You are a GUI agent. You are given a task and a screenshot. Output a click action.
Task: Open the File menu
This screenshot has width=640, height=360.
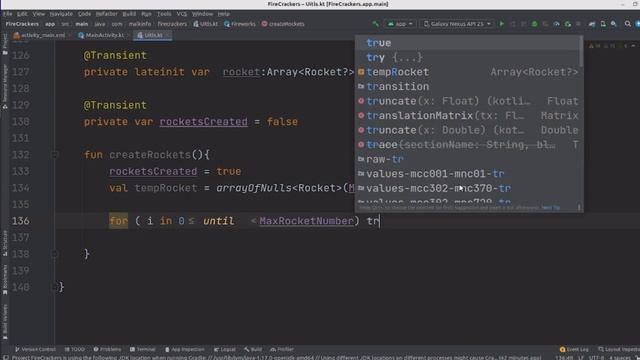pyautogui.click(x=8, y=14)
